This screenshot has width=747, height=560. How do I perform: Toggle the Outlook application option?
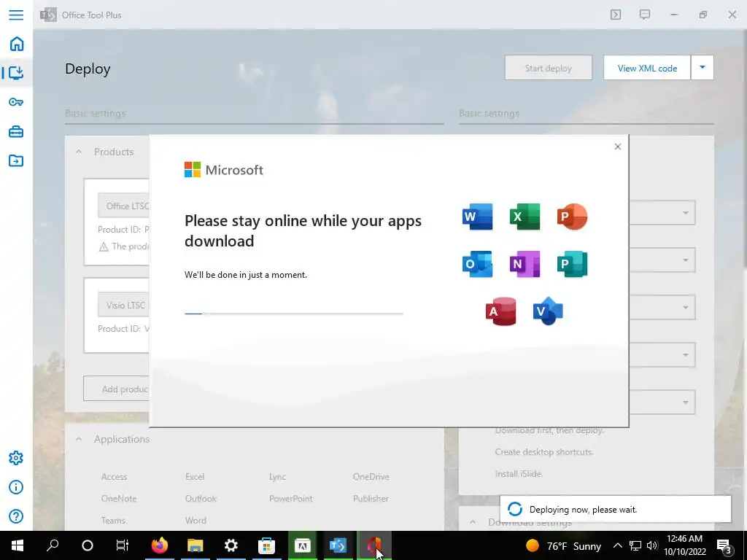pyautogui.click(x=201, y=499)
